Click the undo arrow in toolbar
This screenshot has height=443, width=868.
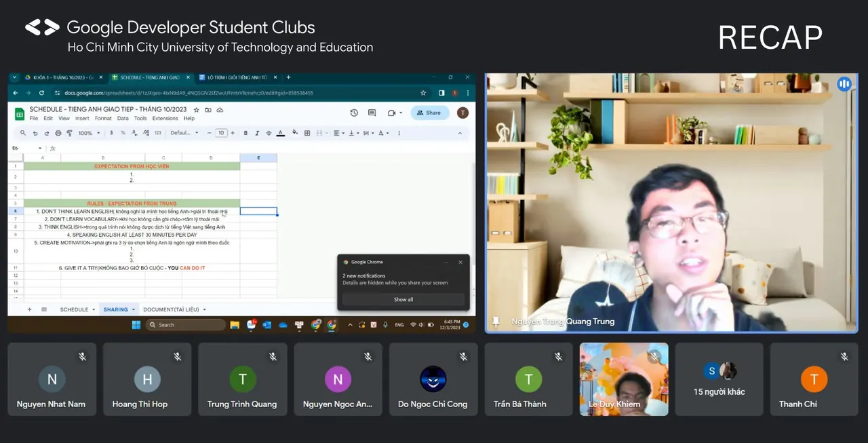coord(35,133)
